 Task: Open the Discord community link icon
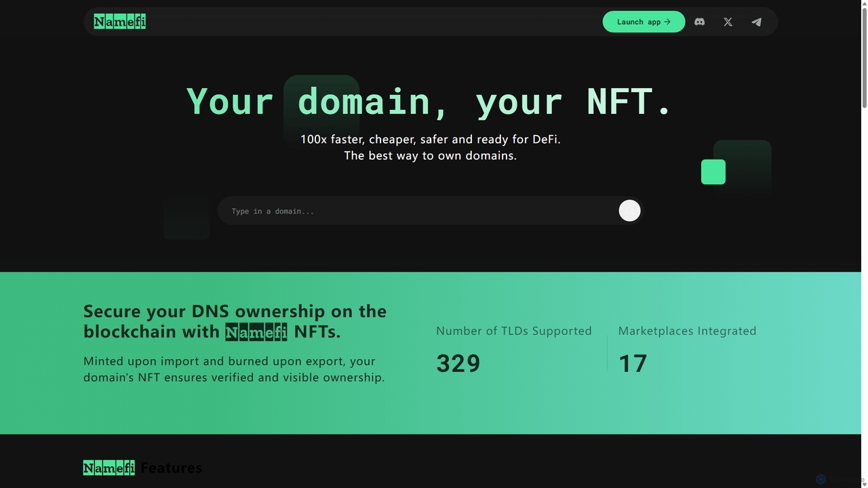[x=700, y=22]
